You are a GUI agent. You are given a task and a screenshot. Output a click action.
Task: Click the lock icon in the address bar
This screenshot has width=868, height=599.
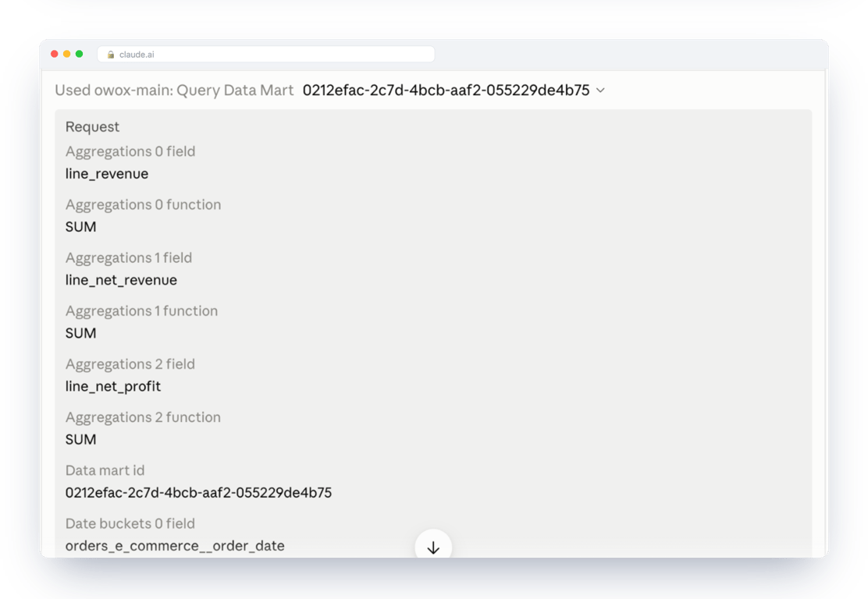point(111,55)
